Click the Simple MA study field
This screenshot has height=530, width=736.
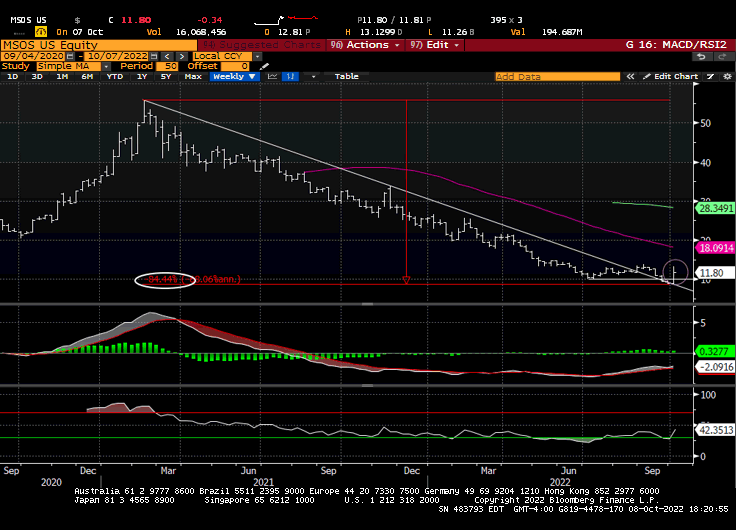point(69,66)
